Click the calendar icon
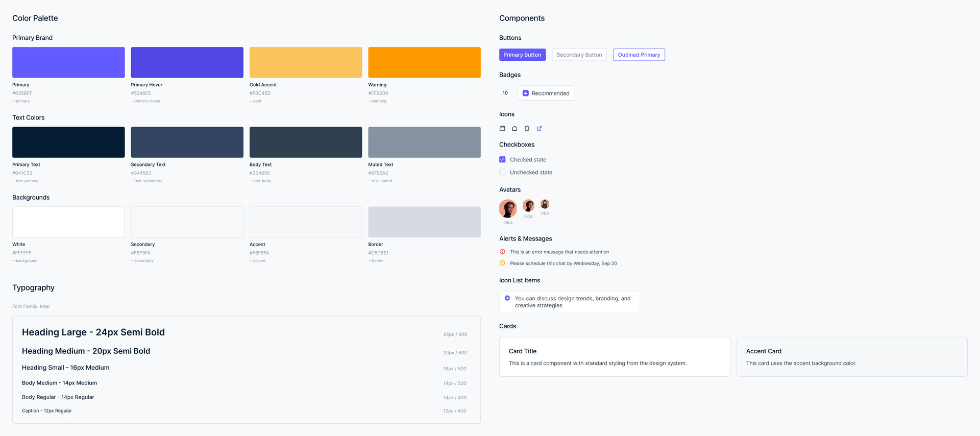980x436 pixels. tap(502, 128)
